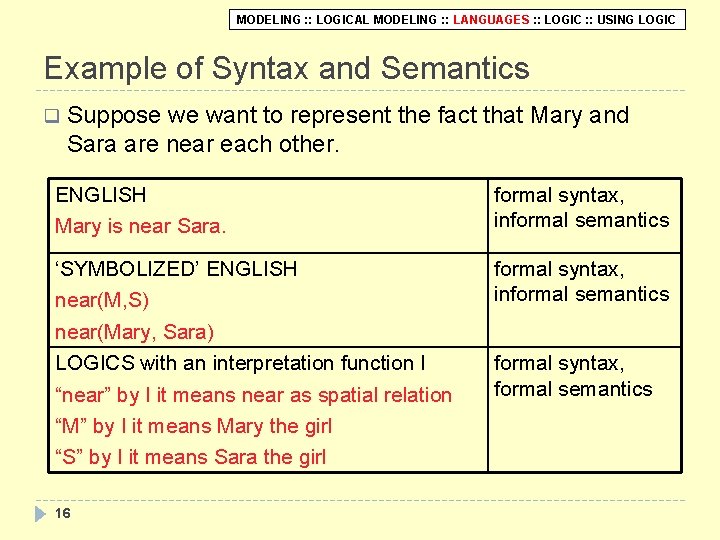
Task: Click the 'SYMBOLIZED' ENGLISH heading
Action: pyautogui.click(x=176, y=269)
